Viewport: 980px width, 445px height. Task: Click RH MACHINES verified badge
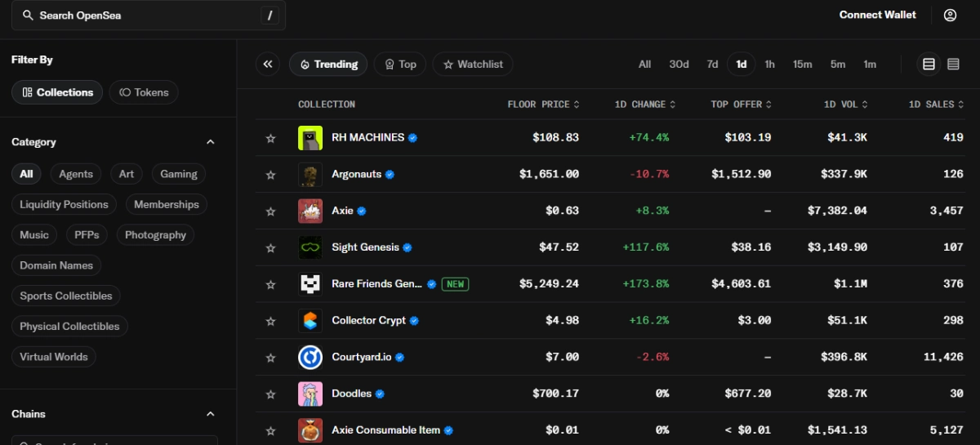[413, 138]
